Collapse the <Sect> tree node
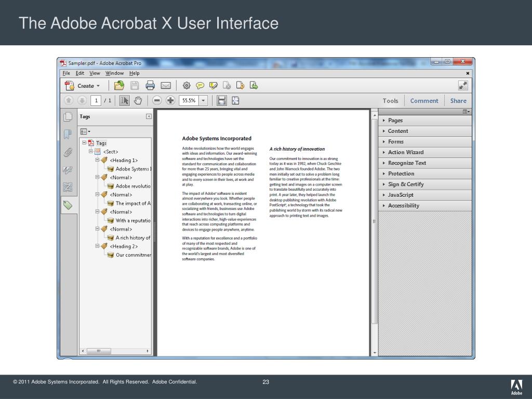532x399 pixels. pyautogui.click(x=91, y=151)
